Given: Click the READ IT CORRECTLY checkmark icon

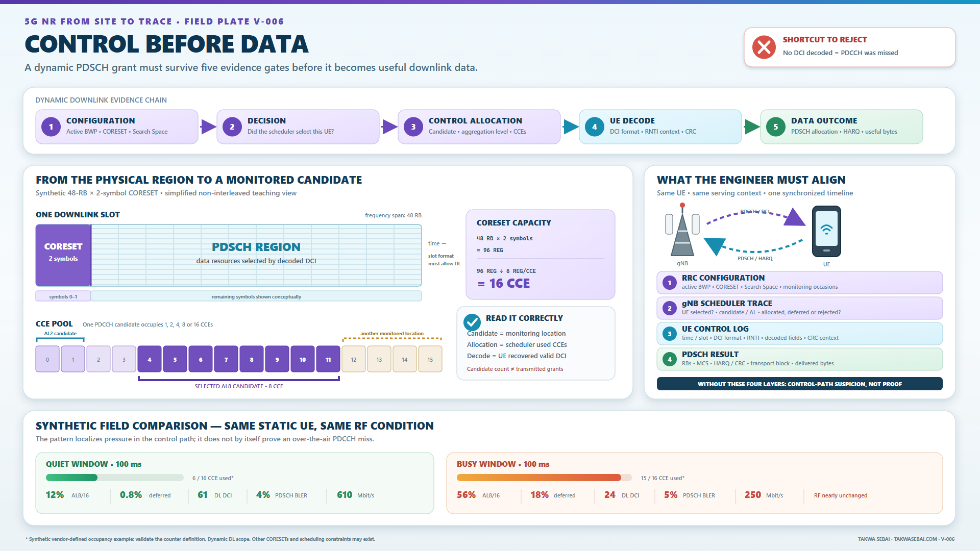Looking at the screenshot, I should pyautogui.click(x=472, y=322).
